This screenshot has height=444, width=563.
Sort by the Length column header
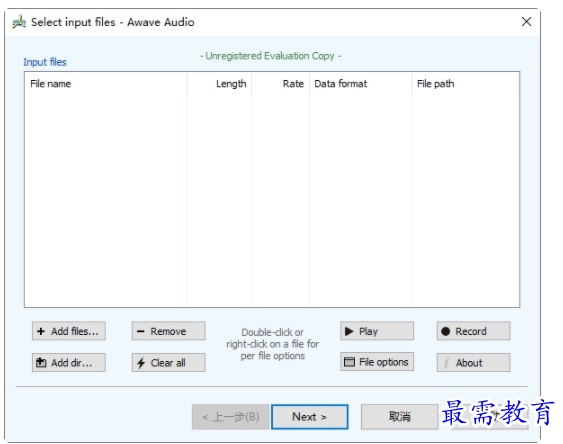click(219, 84)
